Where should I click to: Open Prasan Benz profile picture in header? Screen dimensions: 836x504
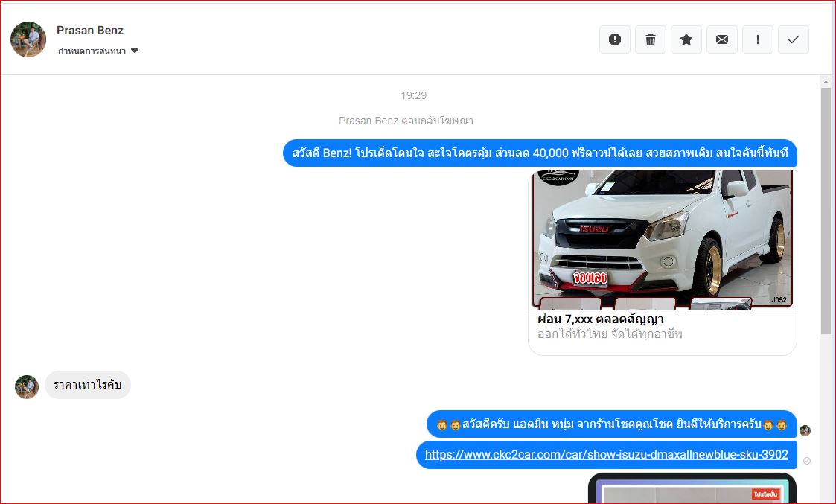28,39
